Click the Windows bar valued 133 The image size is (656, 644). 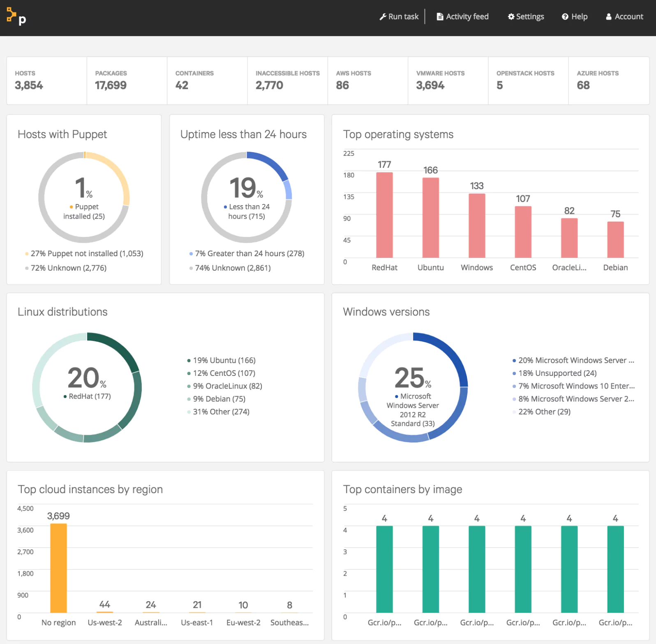pyautogui.click(x=477, y=226)
